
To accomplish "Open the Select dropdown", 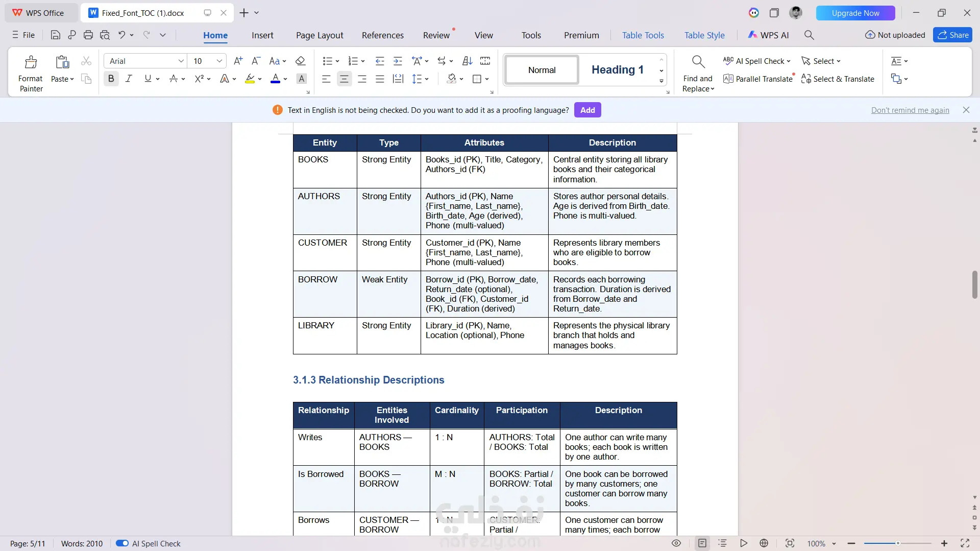I will (821, 61).
